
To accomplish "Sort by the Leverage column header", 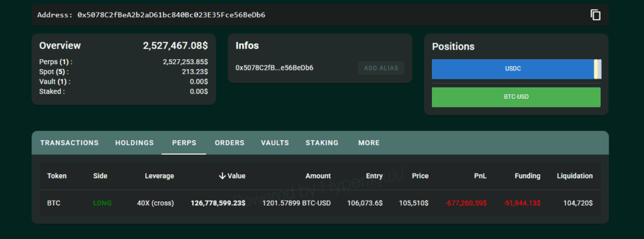I will click(159, 175).
